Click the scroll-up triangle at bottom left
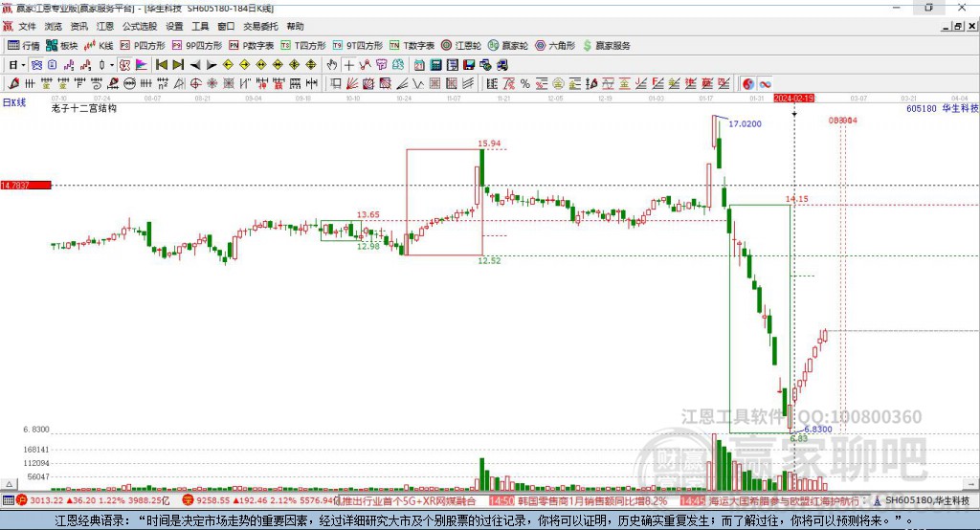The width and height of the screenshot is (980, 530). tap(9, 484)
